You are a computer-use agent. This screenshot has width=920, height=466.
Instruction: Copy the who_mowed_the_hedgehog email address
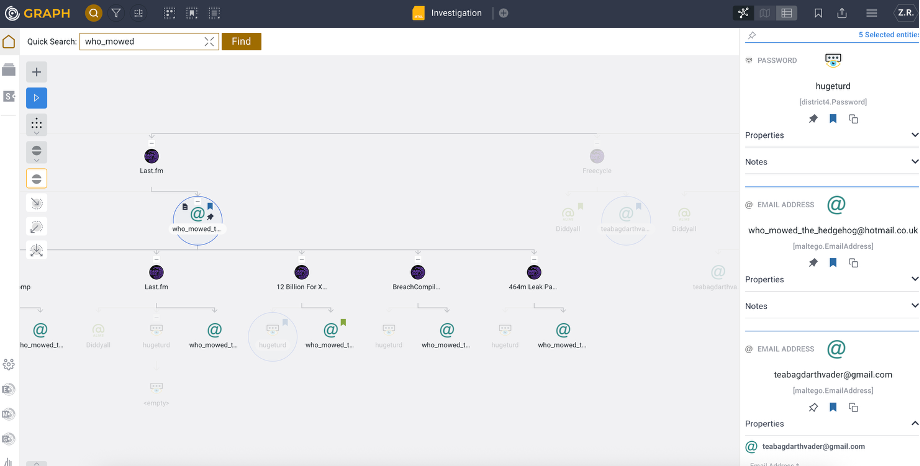point(854,263)
